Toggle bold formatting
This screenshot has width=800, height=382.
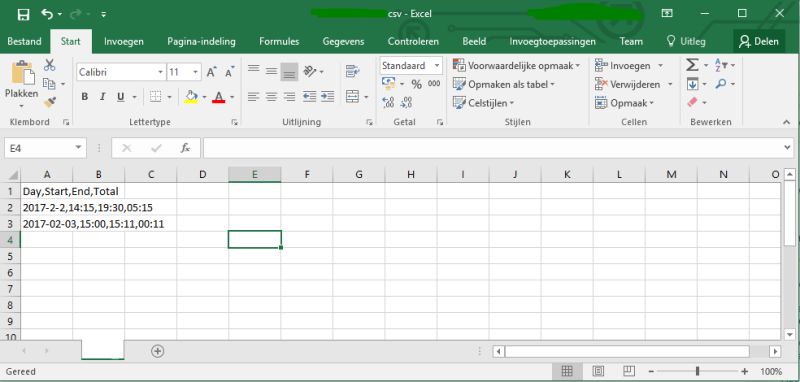85,97
